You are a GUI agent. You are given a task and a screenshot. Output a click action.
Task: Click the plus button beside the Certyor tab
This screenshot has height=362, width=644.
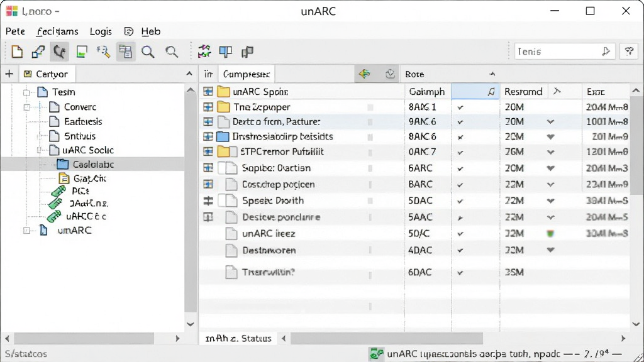[9, 74]
